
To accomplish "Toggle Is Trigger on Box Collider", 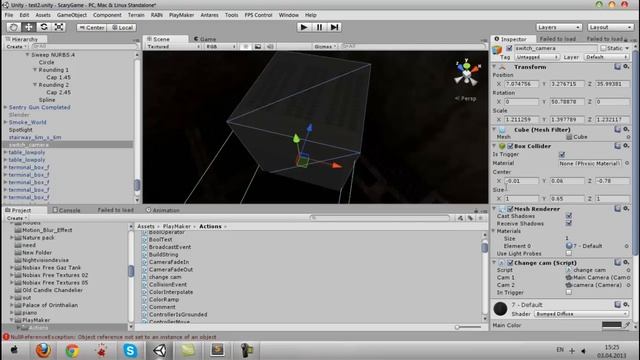I will (562, 154).
